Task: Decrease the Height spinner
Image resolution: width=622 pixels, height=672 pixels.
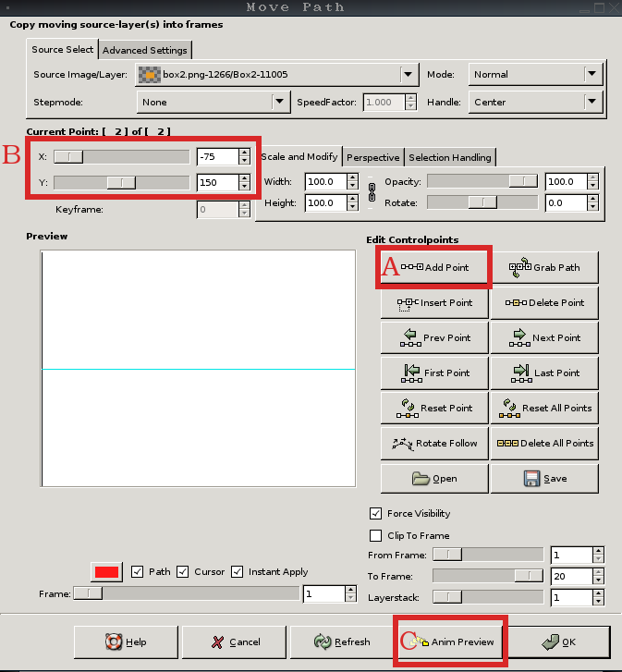Action: (x=352, y=207)
